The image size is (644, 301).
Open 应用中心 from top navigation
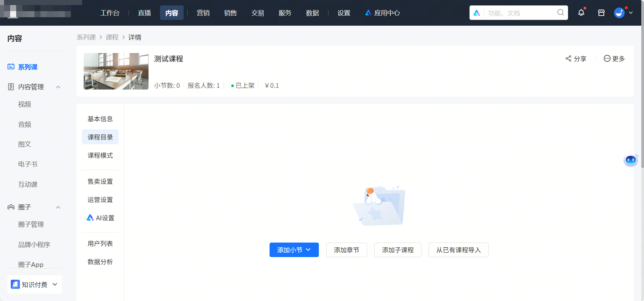coord(382,13)
